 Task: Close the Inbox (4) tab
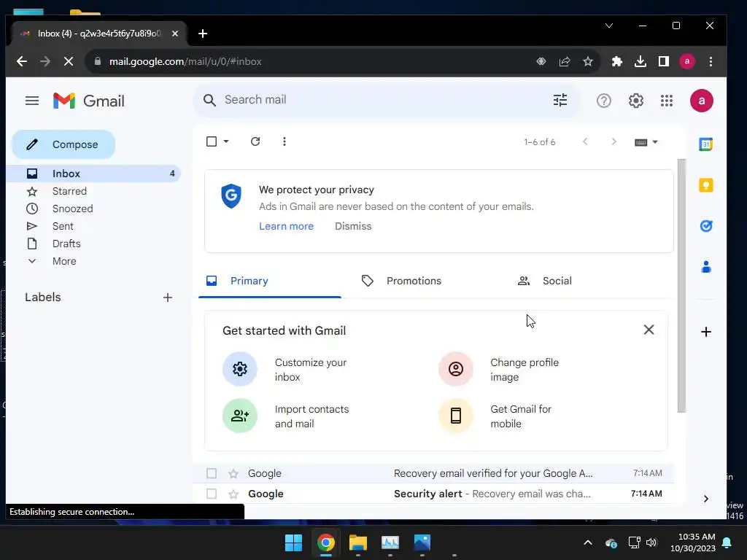[175, 34]
